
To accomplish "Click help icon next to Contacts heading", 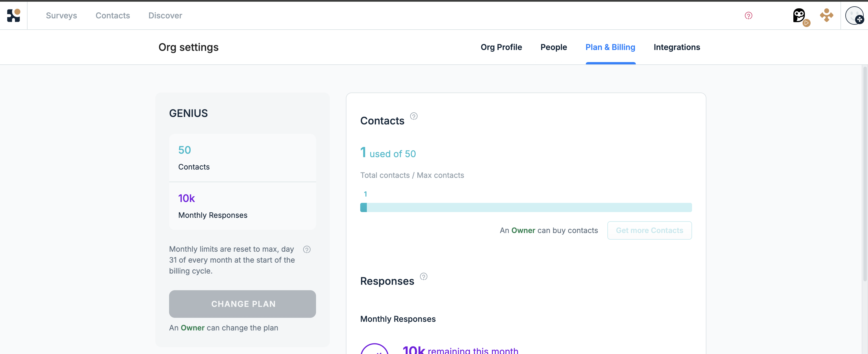I will [414, 116].
